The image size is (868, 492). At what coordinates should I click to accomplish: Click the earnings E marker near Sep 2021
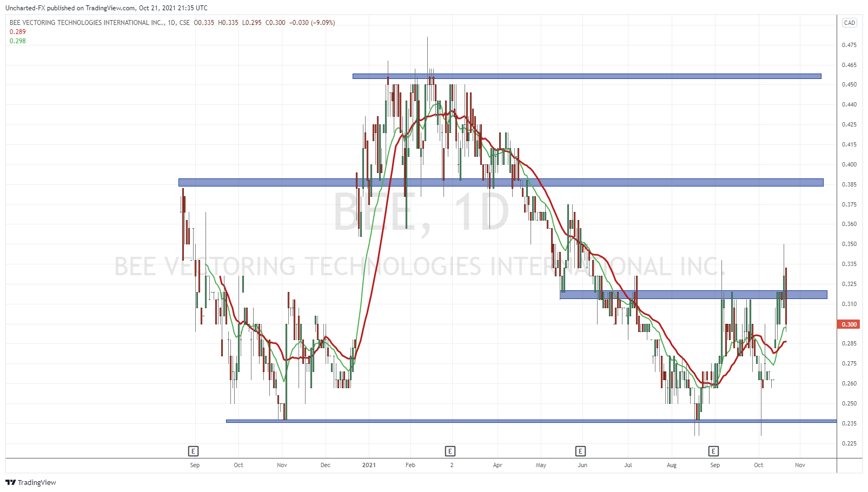(713, 451)
